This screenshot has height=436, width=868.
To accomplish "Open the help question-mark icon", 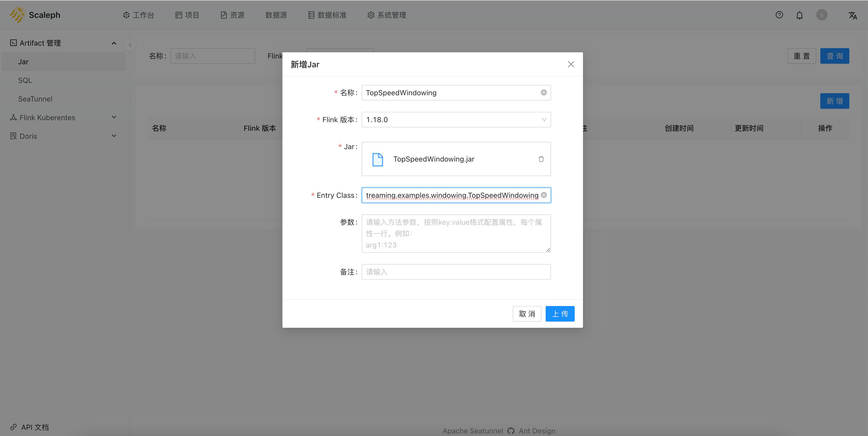I will point(779,15).
